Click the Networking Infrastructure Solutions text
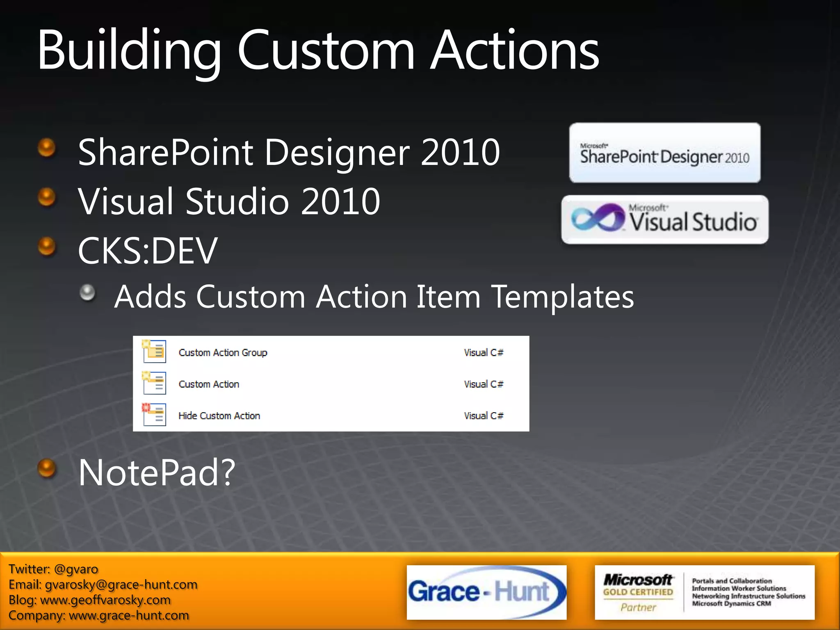Screen dimensions: 840x630 [749, 596]
